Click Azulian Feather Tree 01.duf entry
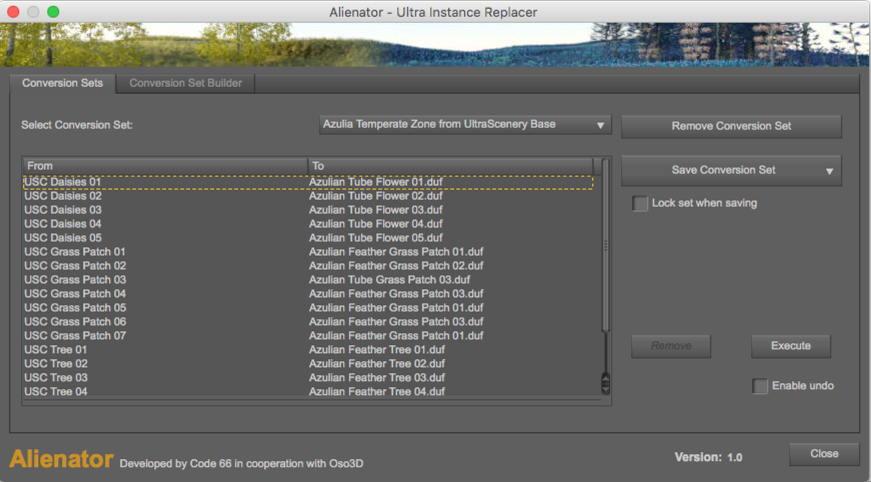 (x=377, y=350)
